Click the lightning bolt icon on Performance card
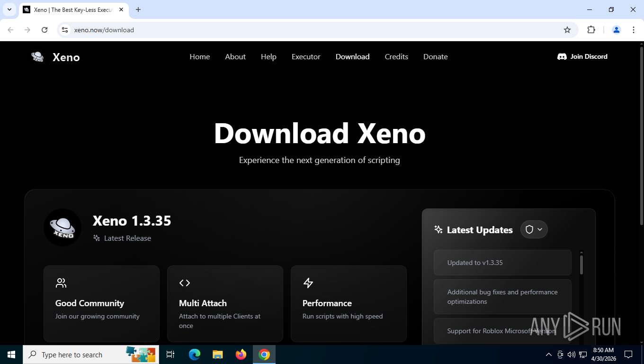This screenshot has height=364, width=644. [x=308, y=283]
